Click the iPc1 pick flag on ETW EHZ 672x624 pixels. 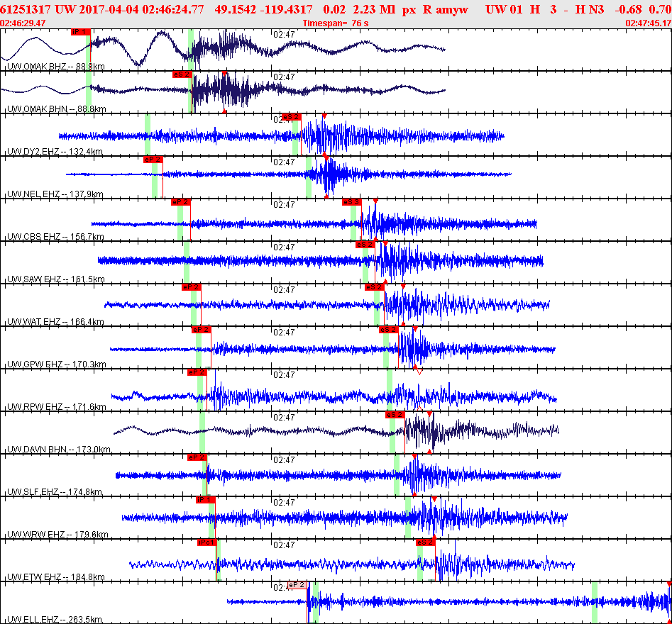click(x=207, y=542)
